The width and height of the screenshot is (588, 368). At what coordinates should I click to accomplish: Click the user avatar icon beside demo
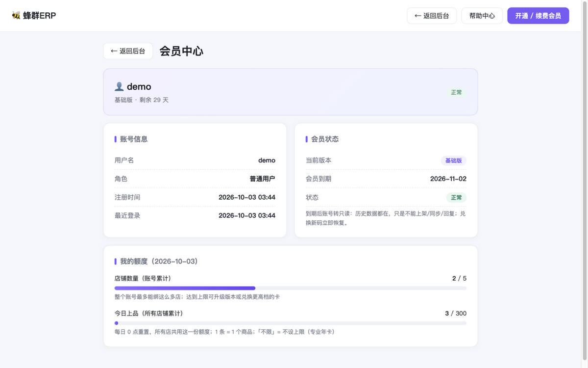click(119, 86)
